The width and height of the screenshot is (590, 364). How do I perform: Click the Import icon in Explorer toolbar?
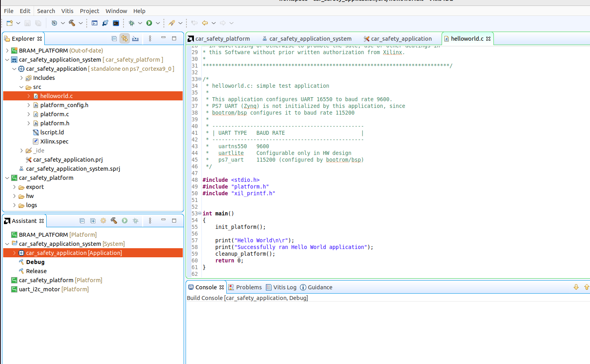[135, 38]
